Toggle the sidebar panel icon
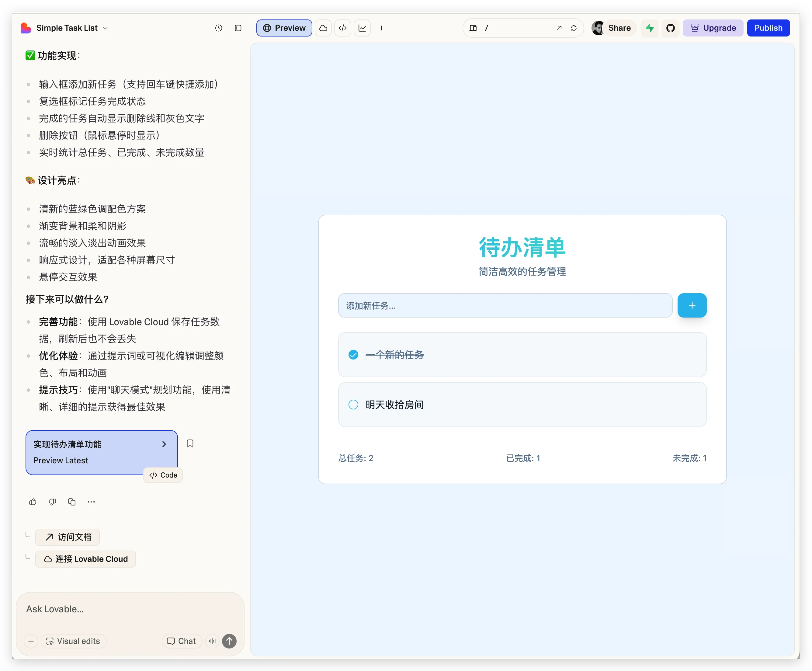 [x=238, y=28]
